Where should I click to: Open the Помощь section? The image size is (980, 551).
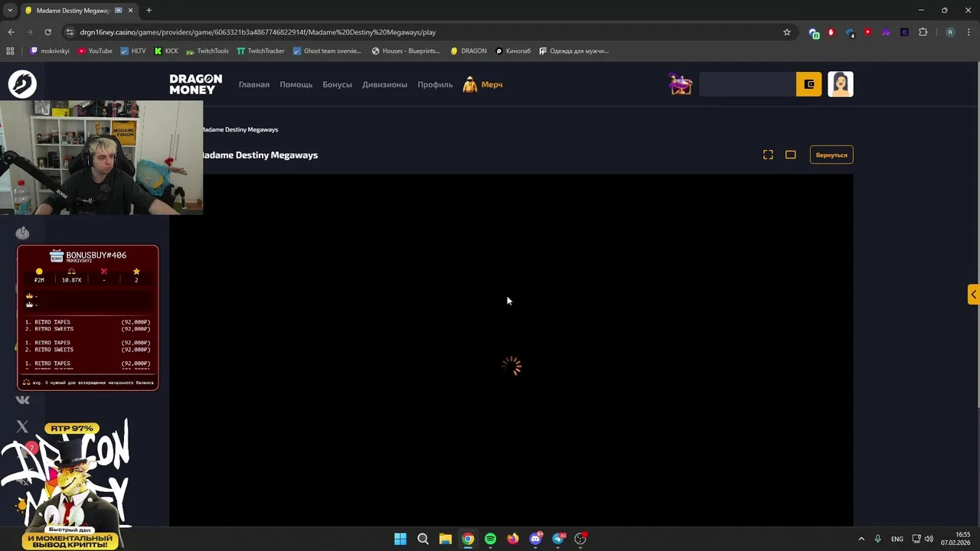click(296, 84)
